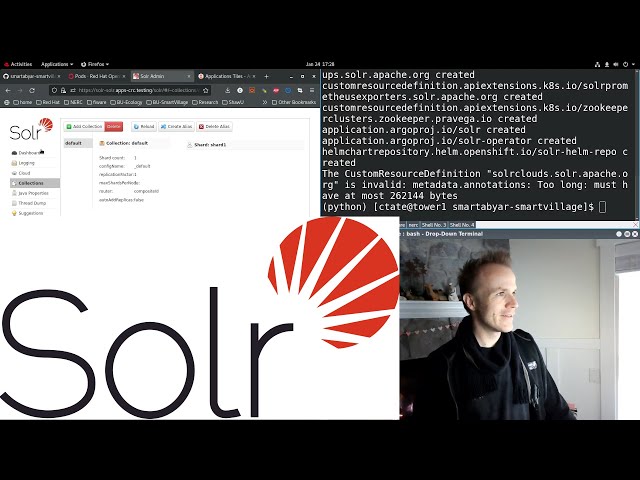Click the configName value _default
This screenshot has width=640, height=480.
(x=142, y=166)
